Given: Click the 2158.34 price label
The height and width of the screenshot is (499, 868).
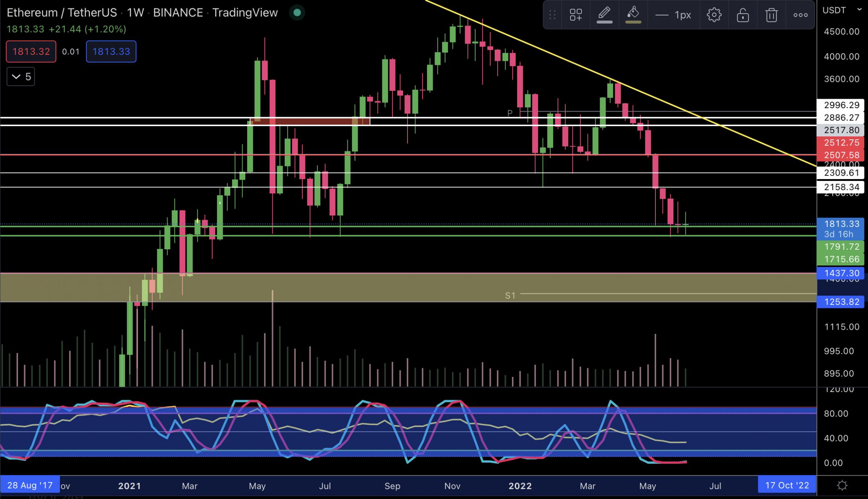Looking at the screenshot, I should click(x=841, y=187).
